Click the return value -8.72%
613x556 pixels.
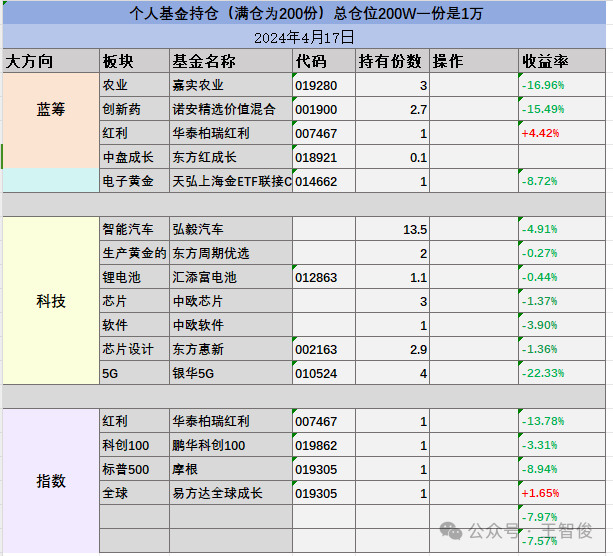562,181
